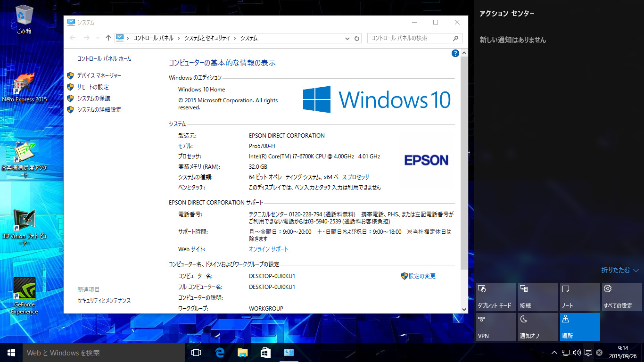Click the System window vertical scrollbar thumb
The image size is (644, 362).
pos(464,163)
